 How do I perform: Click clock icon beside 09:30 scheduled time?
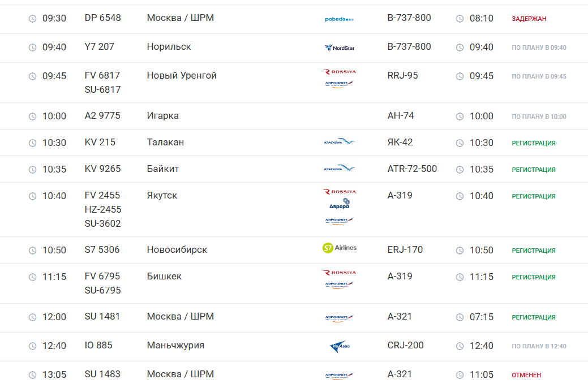point(33,19)
